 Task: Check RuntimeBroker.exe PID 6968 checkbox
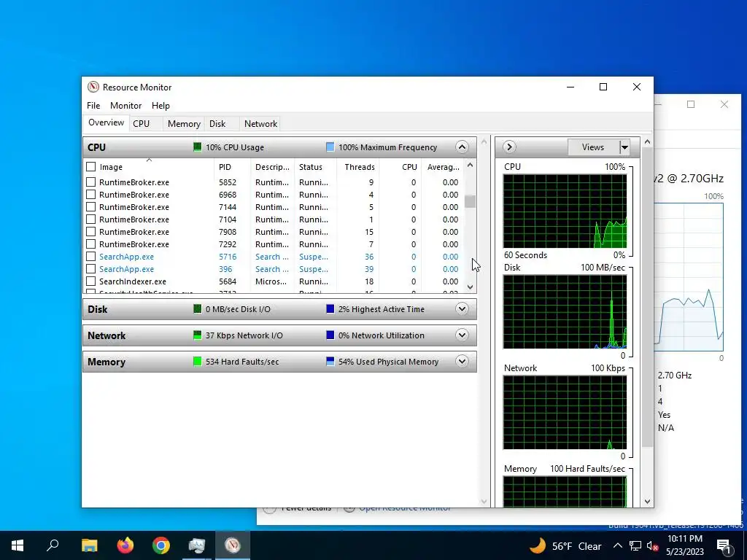91,194
